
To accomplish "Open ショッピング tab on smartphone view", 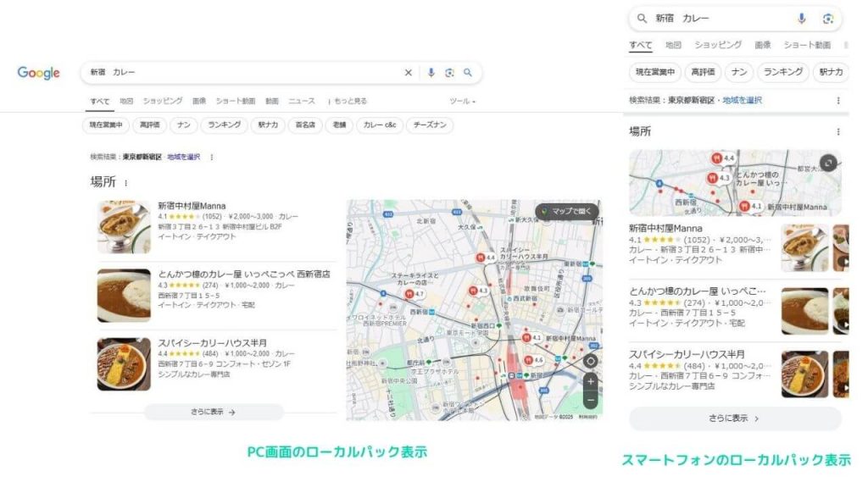I will coord(718,45).
